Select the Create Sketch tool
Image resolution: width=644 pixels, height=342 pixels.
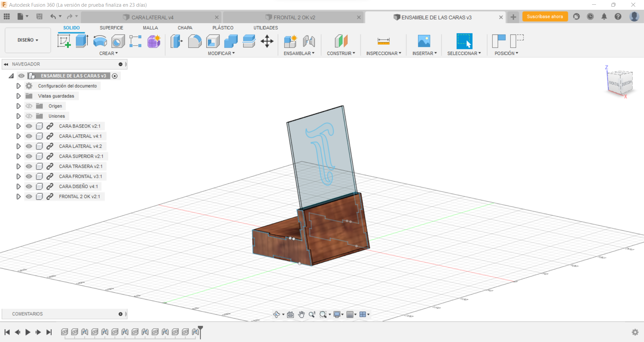(64, 41)
